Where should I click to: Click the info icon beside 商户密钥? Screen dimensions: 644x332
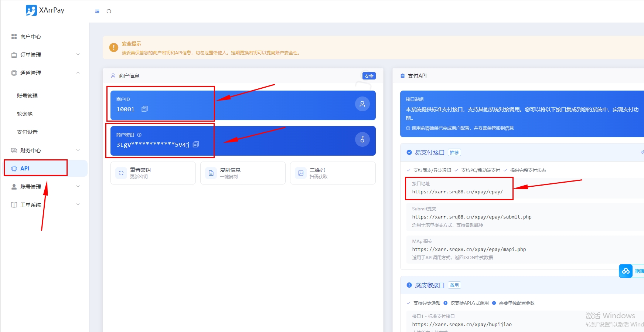point(139,135)
